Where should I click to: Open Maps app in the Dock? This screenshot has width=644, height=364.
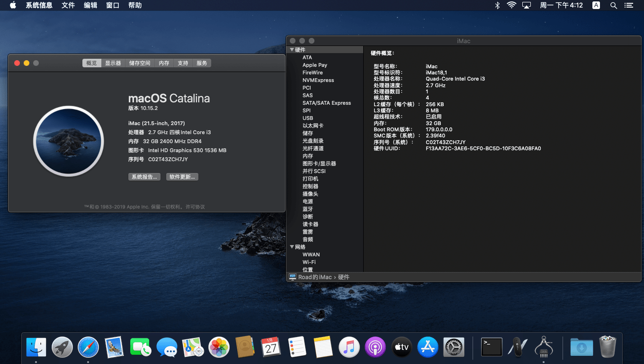193,347
